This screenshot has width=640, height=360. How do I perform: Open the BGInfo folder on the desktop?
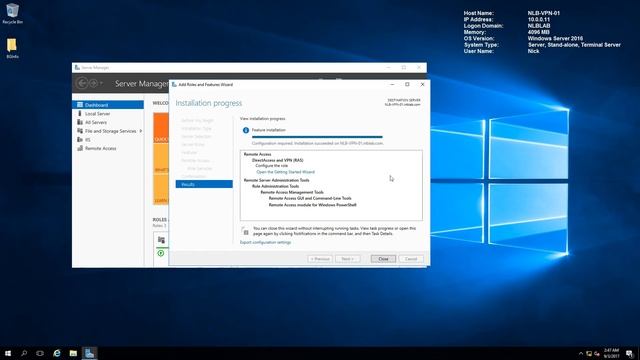12,48
